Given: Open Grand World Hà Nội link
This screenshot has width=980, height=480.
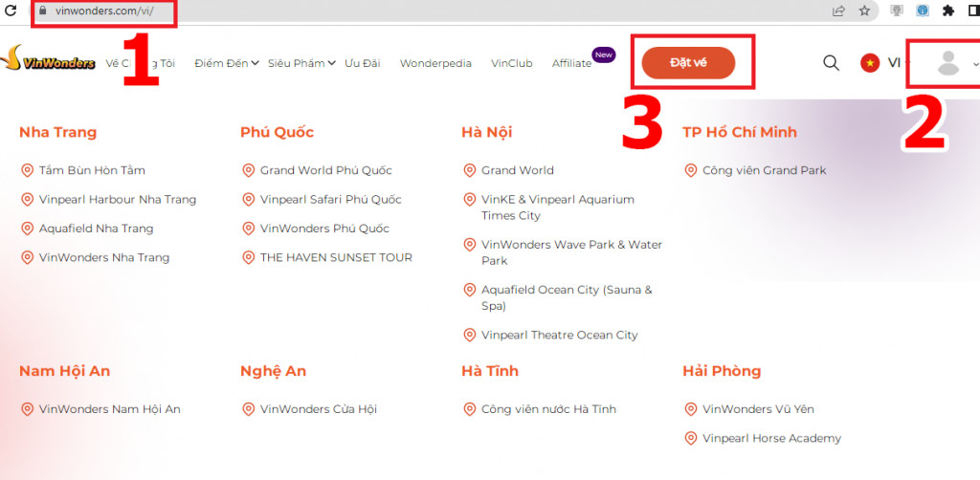Looking at the screenshot, I should [x=518, y=170].
